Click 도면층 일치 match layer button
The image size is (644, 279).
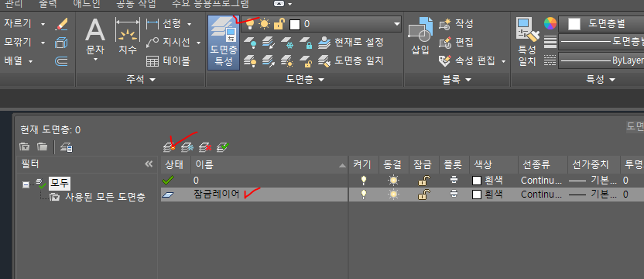351,61
